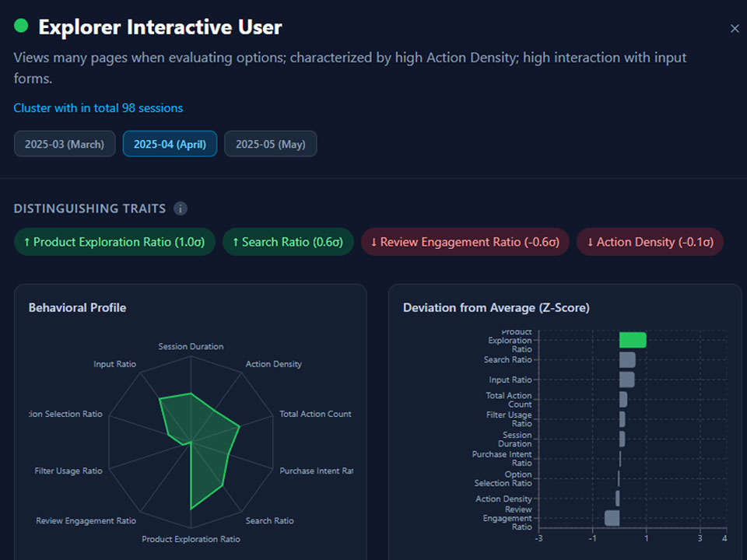Click the radar Purchase Intent label
This screenshot has width=747, height=560.
tap(317, 471)
